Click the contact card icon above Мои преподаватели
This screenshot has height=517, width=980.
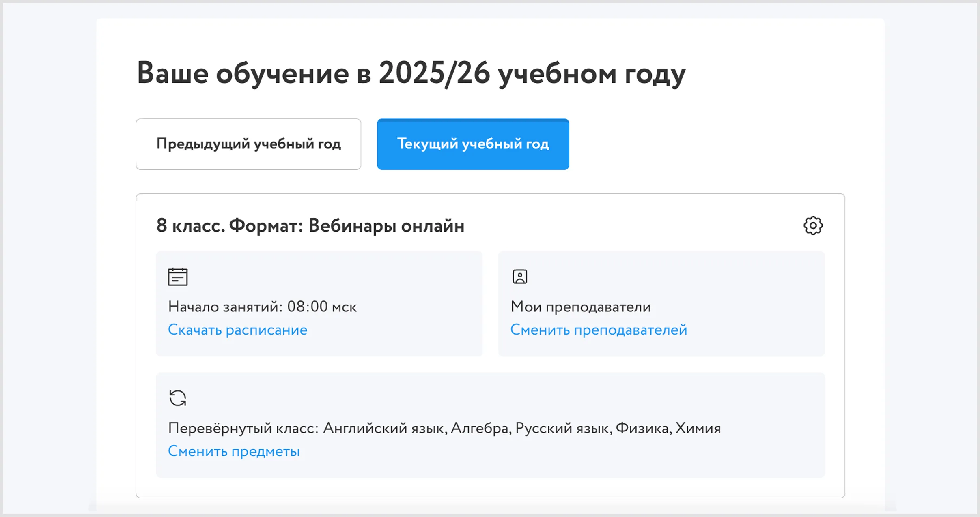coord(520,276)
